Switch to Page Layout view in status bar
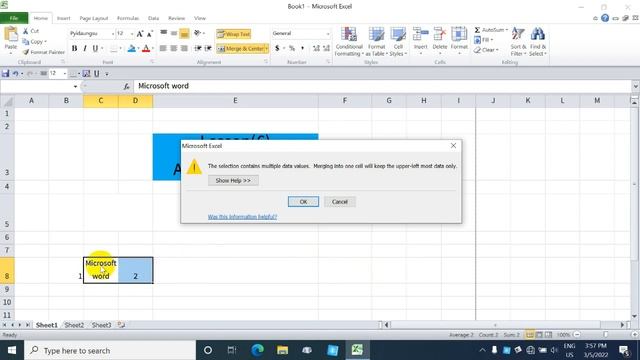This screenshot has height=360, width=640. 539,335
